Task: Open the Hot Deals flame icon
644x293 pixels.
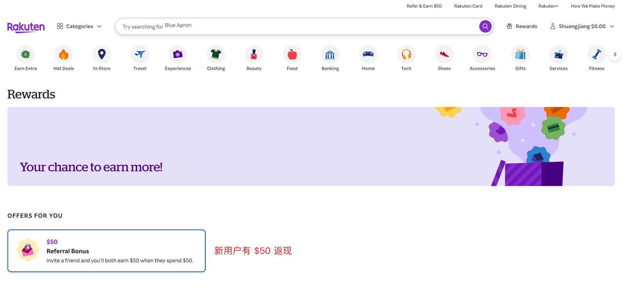Action: point(64,54)
